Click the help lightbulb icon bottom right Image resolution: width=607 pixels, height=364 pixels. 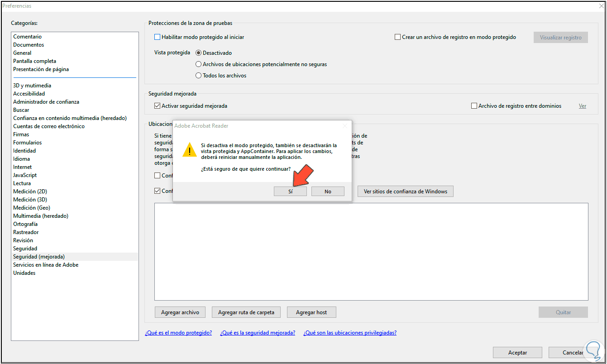(593, 351)
